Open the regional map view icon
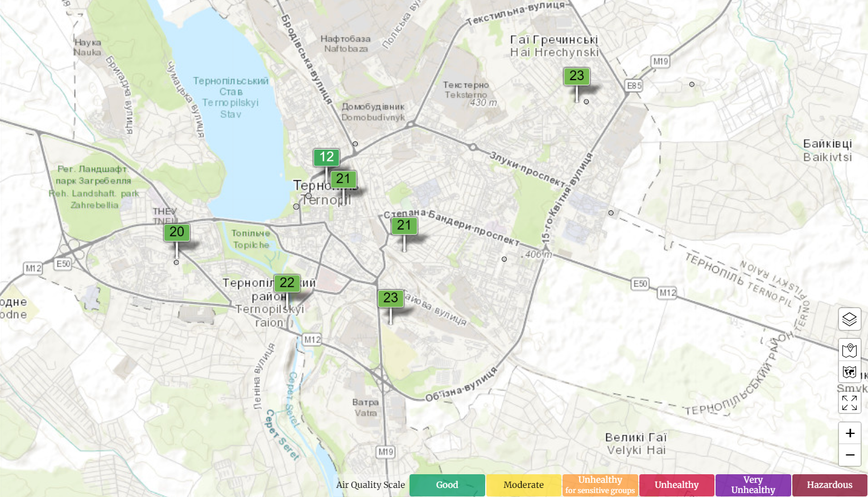The width and height of the screenshot is (868, 497). click(x=849, y=349)
